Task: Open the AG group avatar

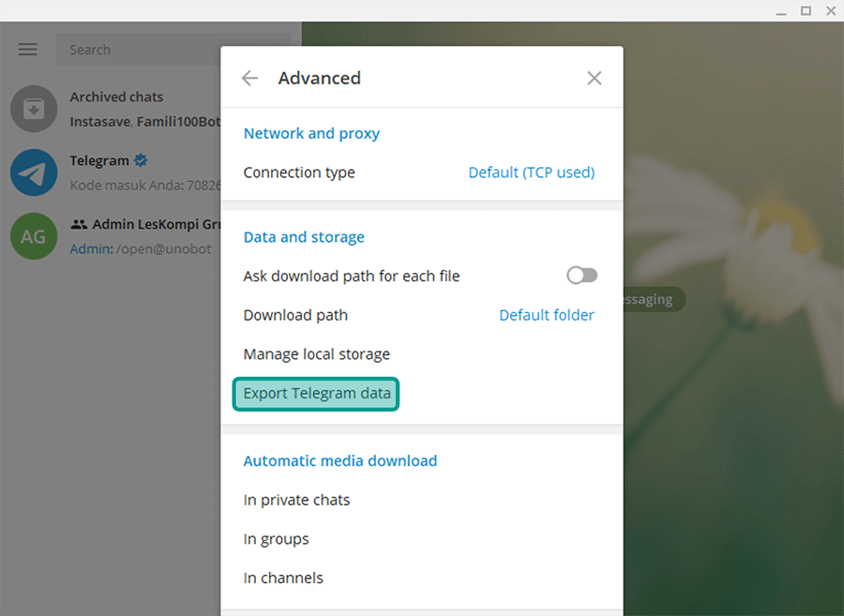Action: (x=34, y=236)
